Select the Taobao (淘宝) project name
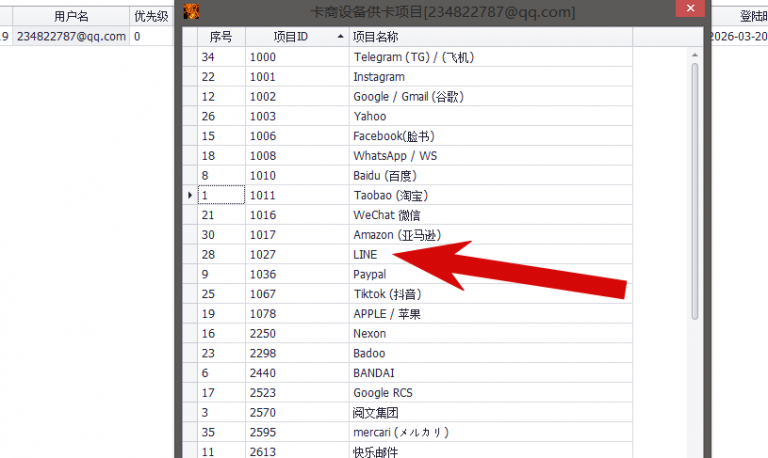Screen dimensions: 768x458 click(x=391, y=195)
